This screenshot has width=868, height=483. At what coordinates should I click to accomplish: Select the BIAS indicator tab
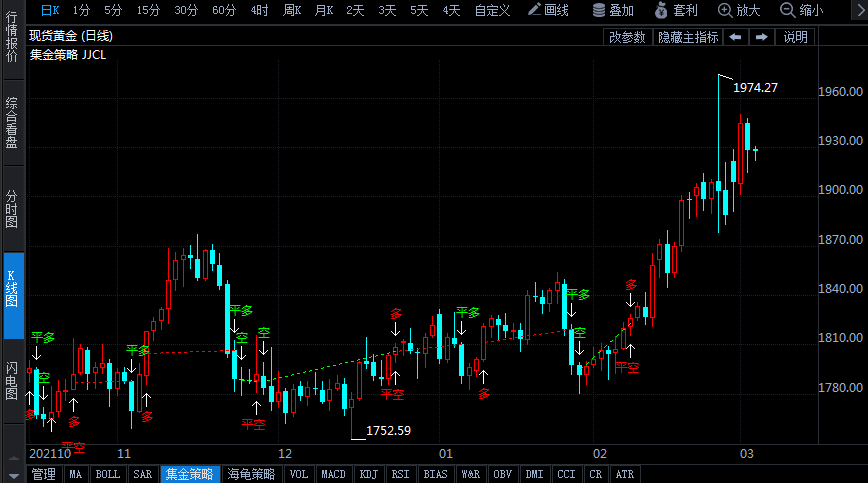point(435,475)
